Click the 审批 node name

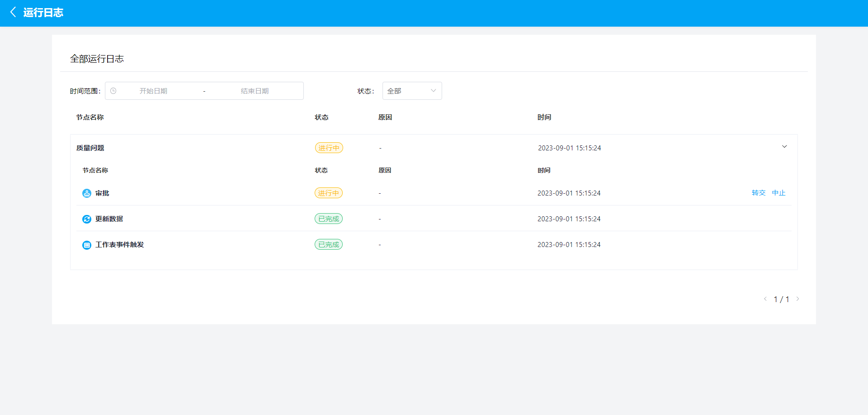coord(103,193)
